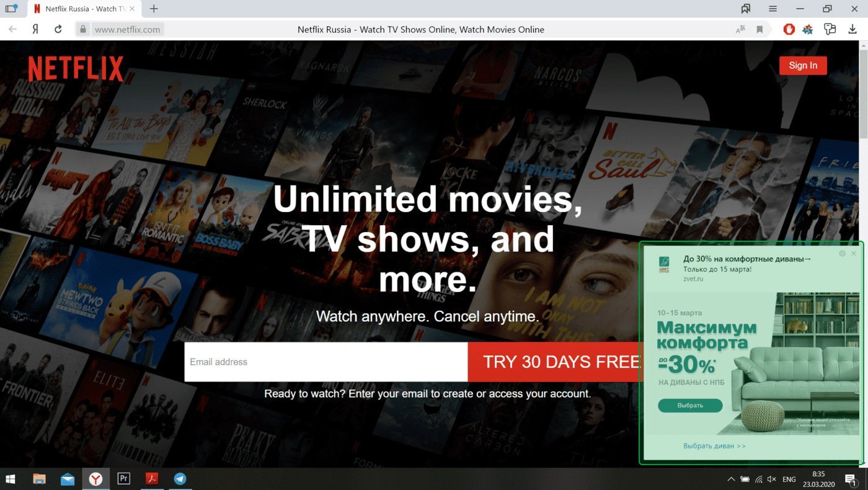Open the Wi-Fi network tray icon
Image resolution: width=868 pixels, height=490 pixels.
click(758, 479)
